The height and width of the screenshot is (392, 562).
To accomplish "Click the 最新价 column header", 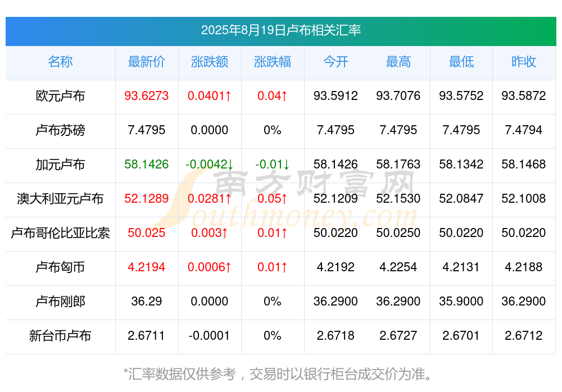I will 147,62.
